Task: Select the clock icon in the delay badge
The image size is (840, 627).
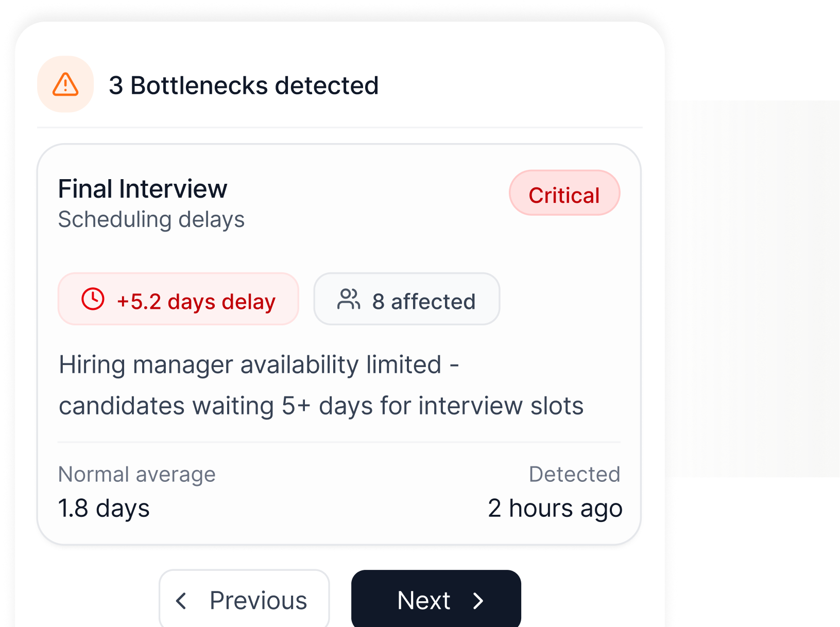Action: (x=93, y=301)
